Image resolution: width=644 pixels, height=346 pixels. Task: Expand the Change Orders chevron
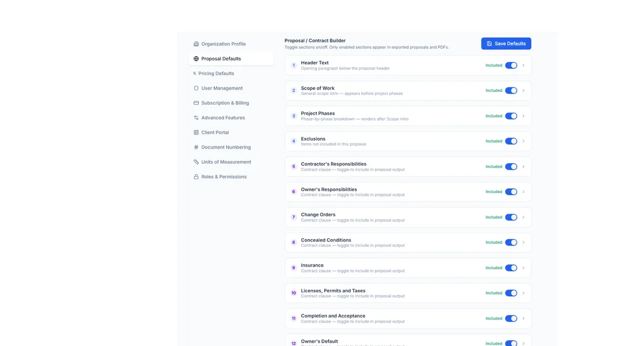pyautogui.click(x=523, y=217)
